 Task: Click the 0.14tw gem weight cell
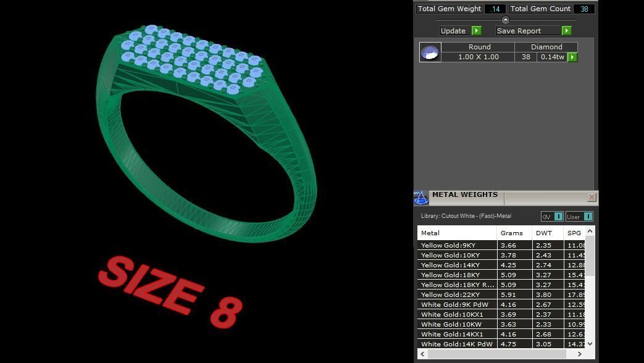(x=552, y=57)
